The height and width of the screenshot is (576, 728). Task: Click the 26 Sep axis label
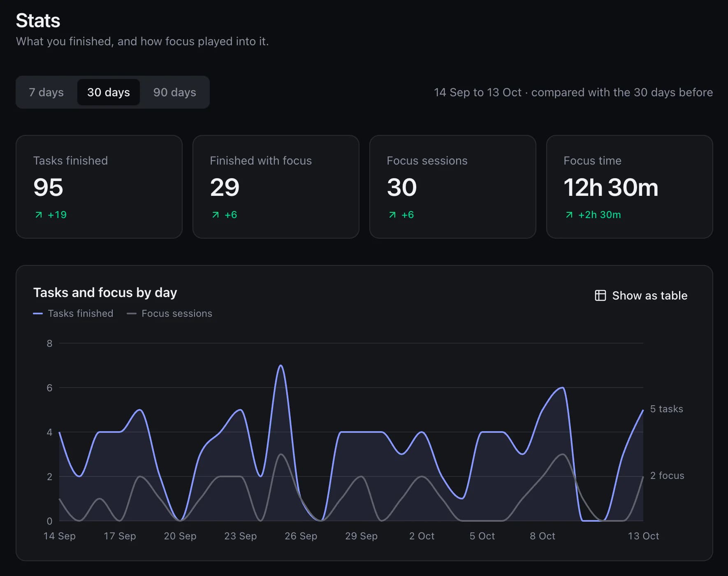pyautogui.click(x=301, y=536)
